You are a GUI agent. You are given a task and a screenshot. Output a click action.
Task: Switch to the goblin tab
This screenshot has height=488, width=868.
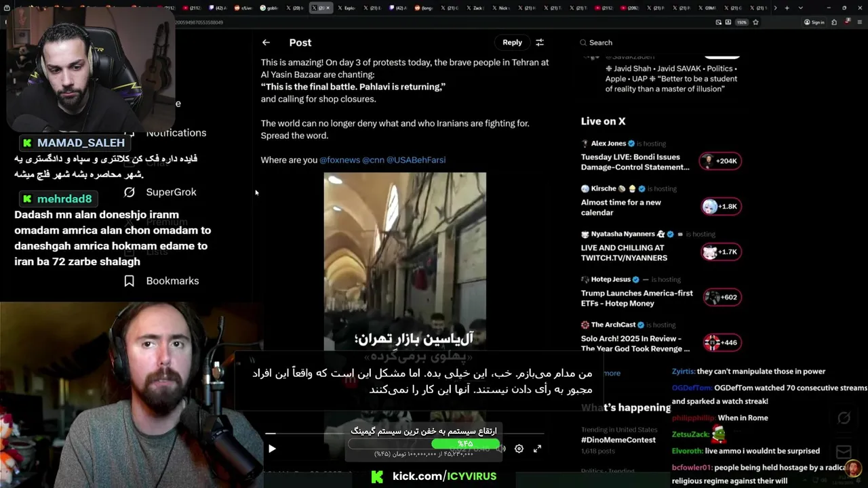[269, 8]
